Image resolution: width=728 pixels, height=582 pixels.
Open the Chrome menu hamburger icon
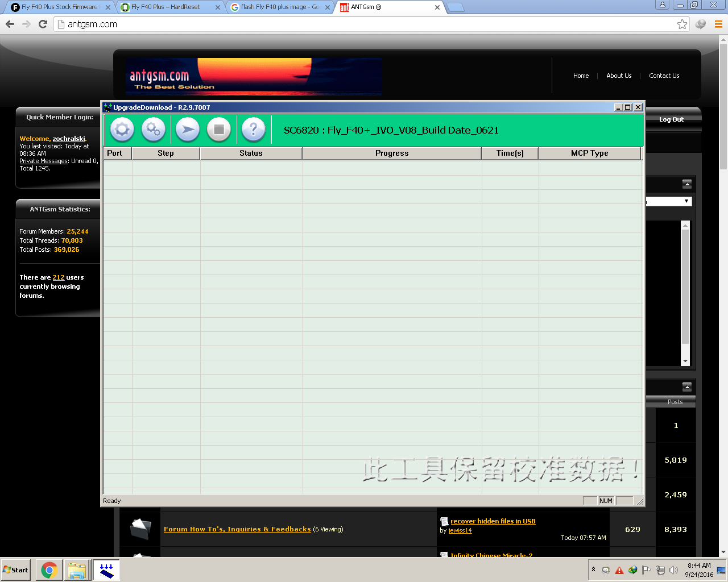718,24
